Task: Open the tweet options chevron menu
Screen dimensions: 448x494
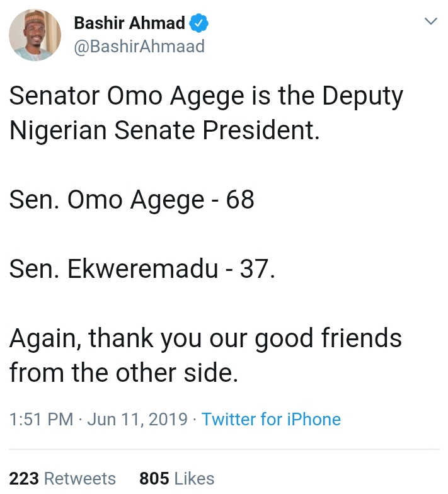Action: tap(431, 22)
